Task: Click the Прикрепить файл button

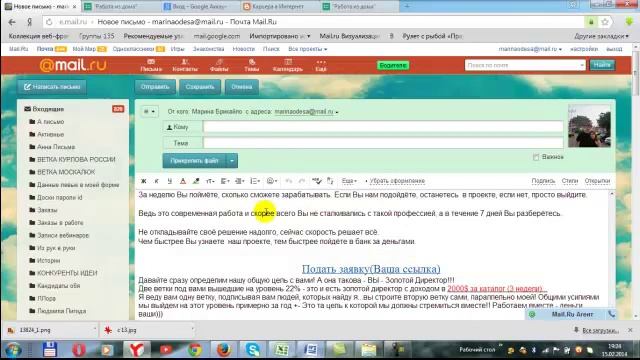Action: pyautogui.click(x=194, y=161)
